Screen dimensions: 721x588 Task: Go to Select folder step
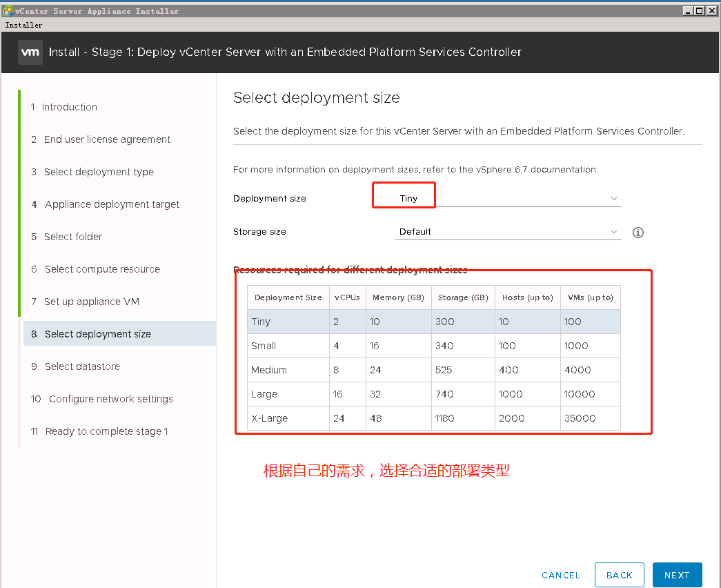[x=67, y=237]
